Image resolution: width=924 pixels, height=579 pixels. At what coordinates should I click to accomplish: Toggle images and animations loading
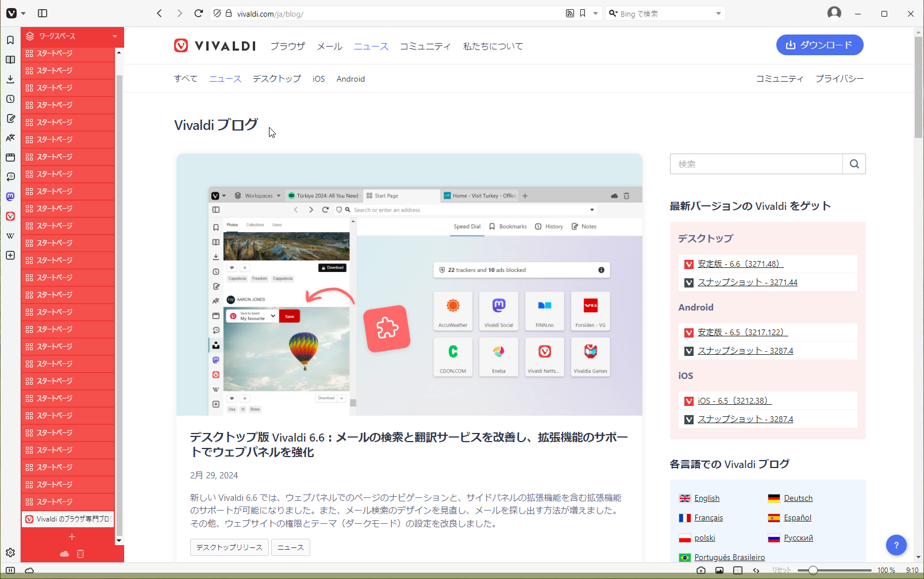point(719,570)
